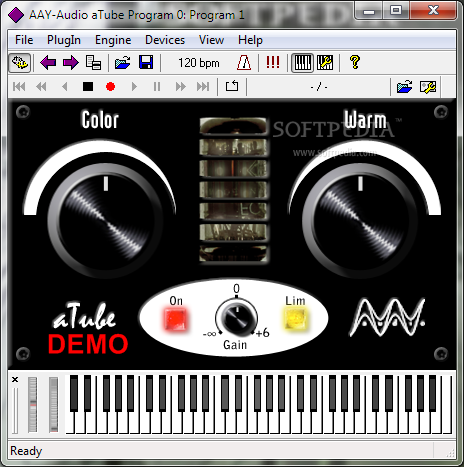
Task: Click the AAY wave logo
Action: (387, 317)
